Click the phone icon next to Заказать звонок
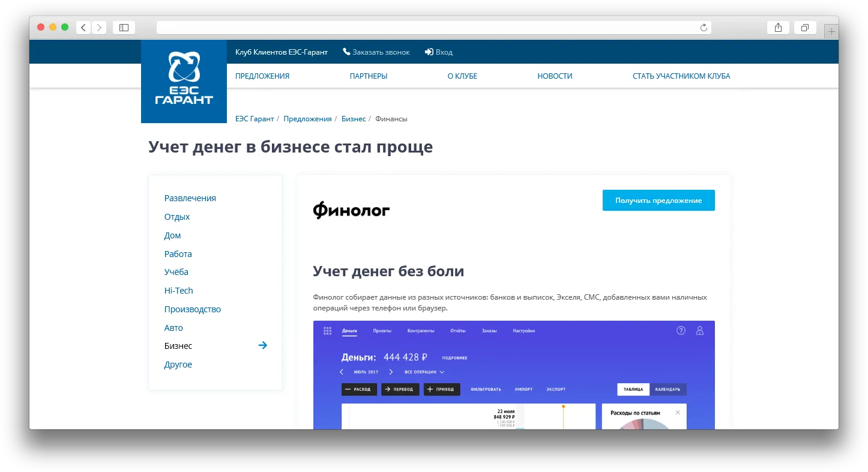Image resolution: width=868 pixels, height=472 pixels. tap(346, 52)
